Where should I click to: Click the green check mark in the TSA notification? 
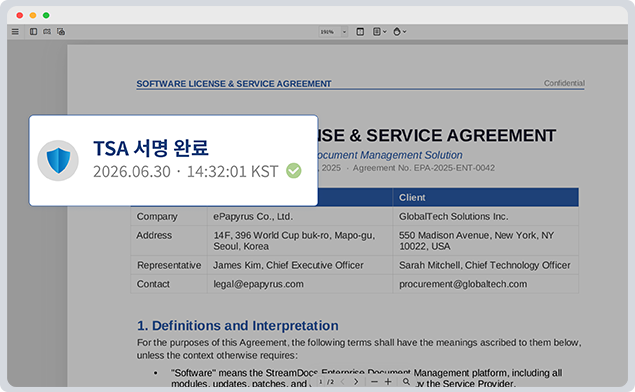tap(294, 170)
